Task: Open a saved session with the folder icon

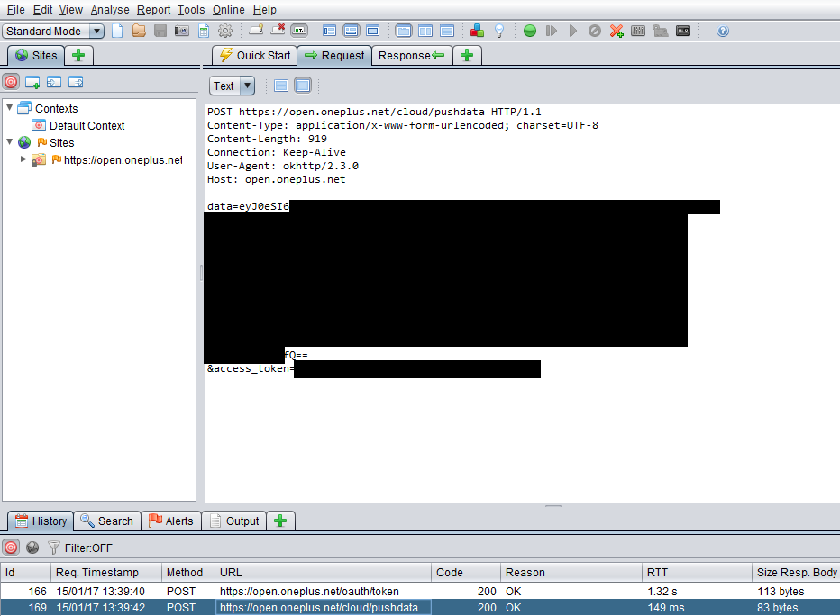Action: pyautogui.click(x=139, y=30)
